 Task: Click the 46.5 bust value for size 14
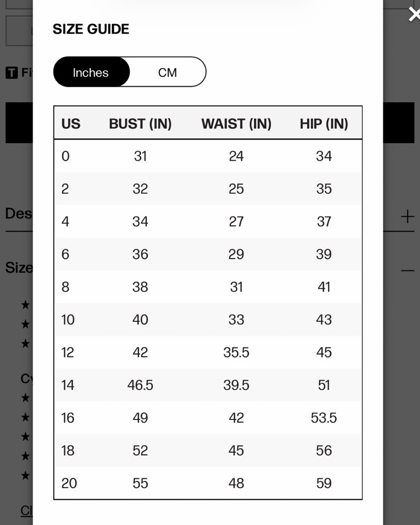click(140, 385)
